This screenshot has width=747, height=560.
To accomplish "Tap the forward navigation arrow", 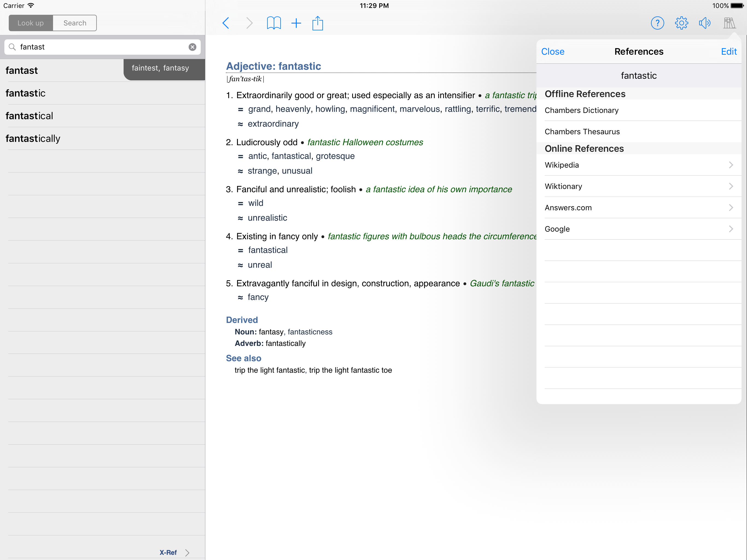I will (249, 23).
